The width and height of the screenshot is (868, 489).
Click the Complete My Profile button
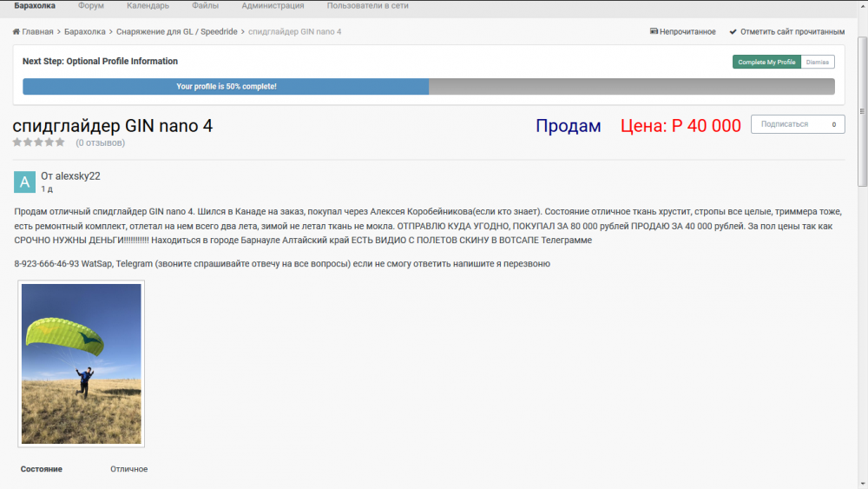pos(766,62)
